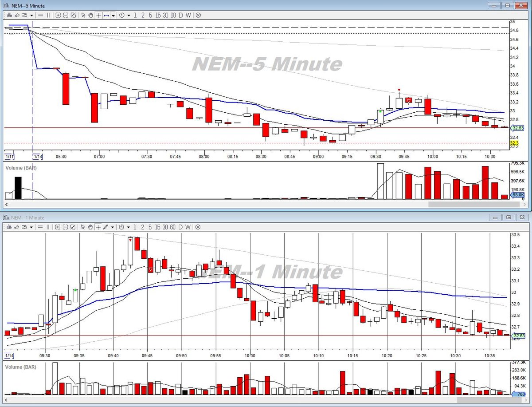Open indicators list icon in 1 Minute toolbar

(x=24, y=227)
